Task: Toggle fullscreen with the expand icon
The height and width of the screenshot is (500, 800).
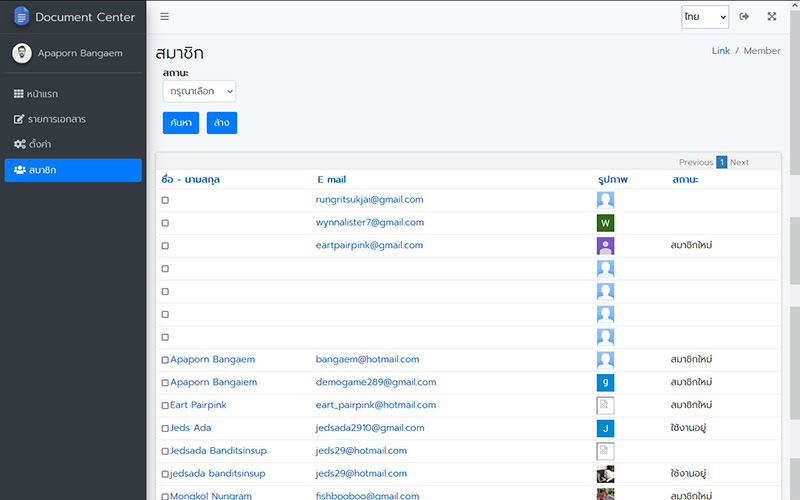Action: 772,17
